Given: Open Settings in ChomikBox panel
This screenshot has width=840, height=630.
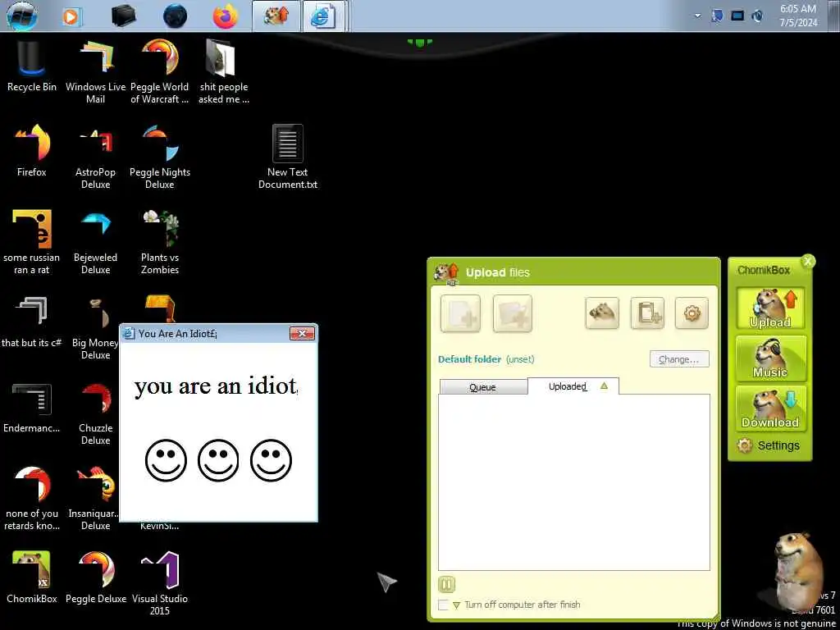Looking at the screenshot, I should [769, 445].
